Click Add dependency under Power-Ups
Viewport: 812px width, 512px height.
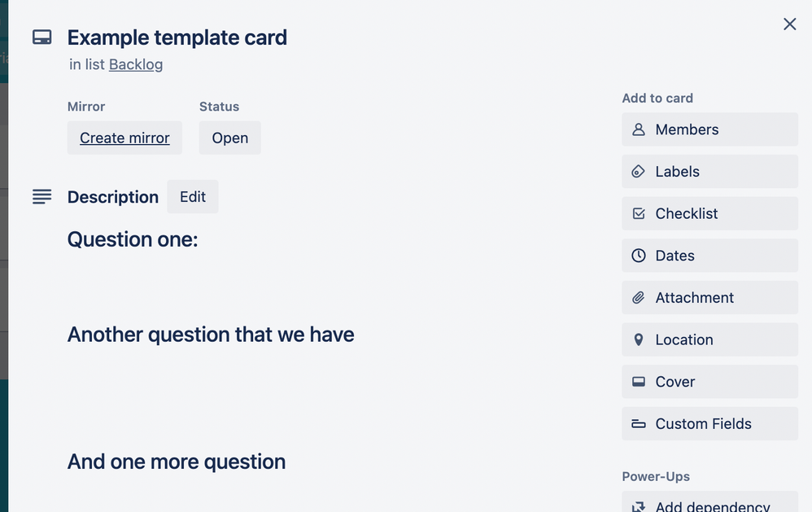point(707,505)
